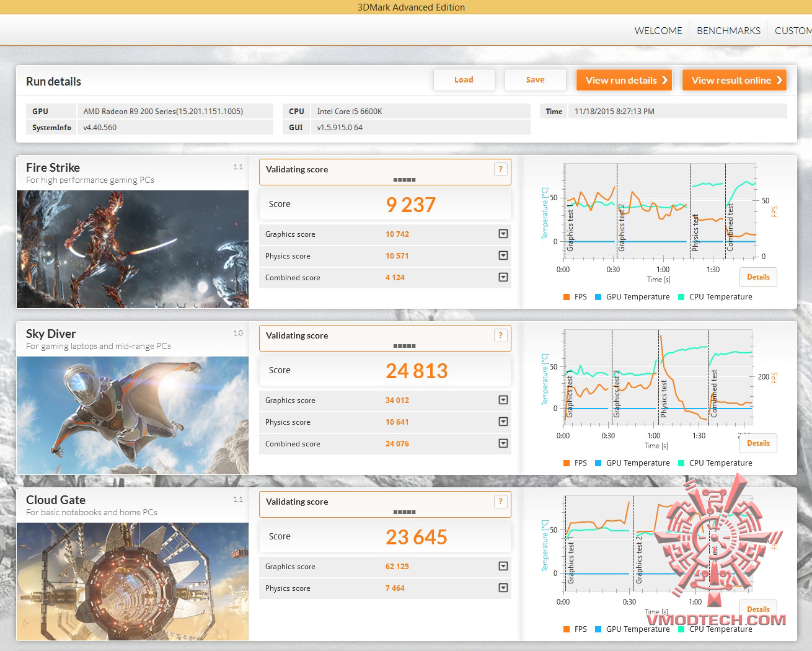Expand the Fire Strike Physics score dropdown

point(503,255)
